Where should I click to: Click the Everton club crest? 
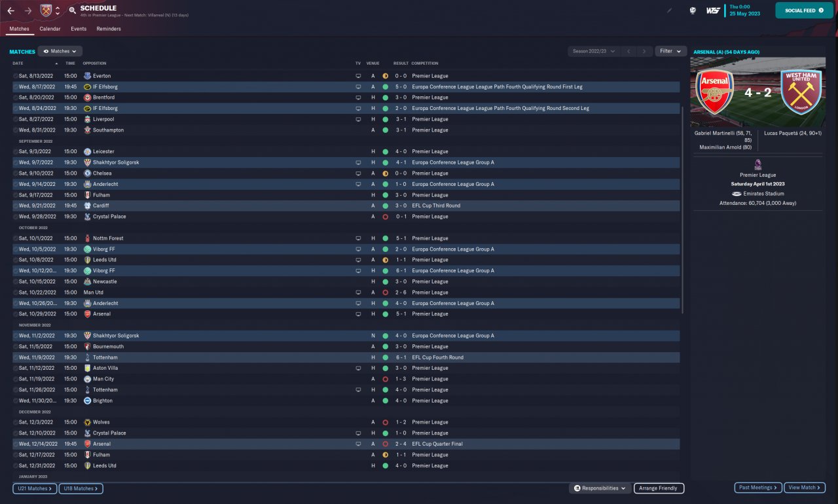click(87, 76)
